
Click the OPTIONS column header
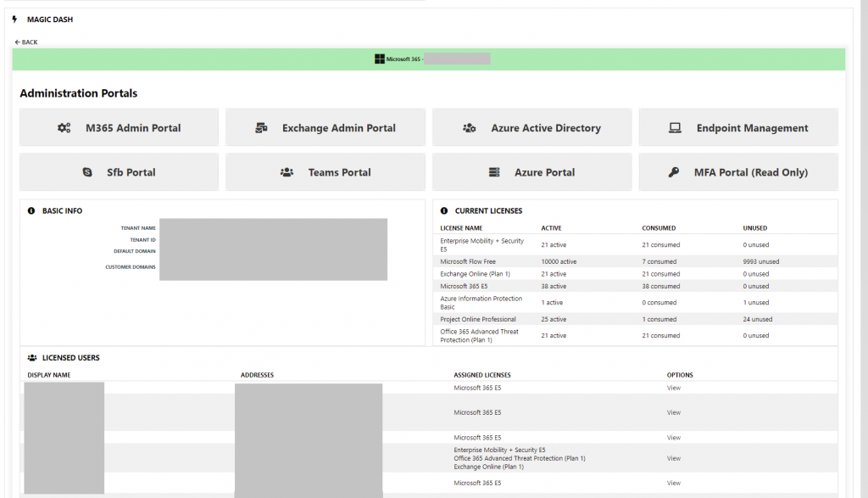point(680,375)
